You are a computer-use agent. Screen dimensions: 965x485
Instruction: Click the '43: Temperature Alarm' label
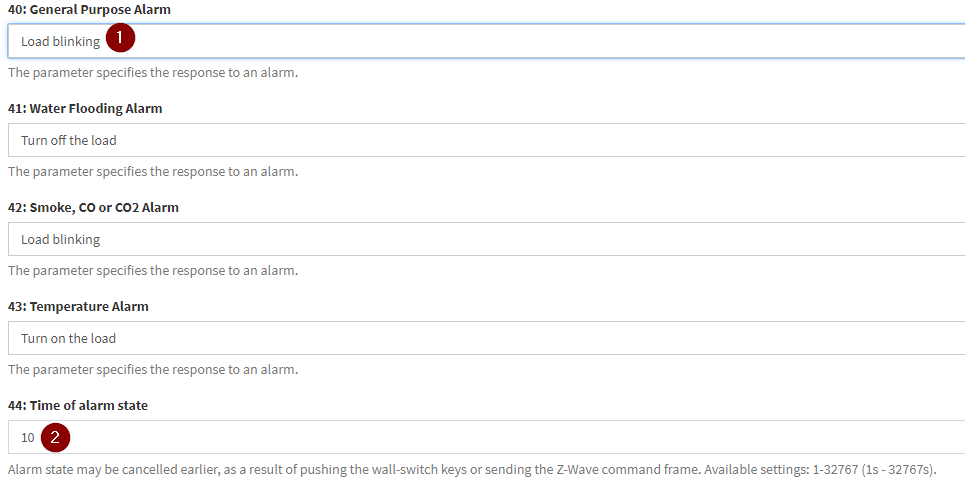point(78,306)
